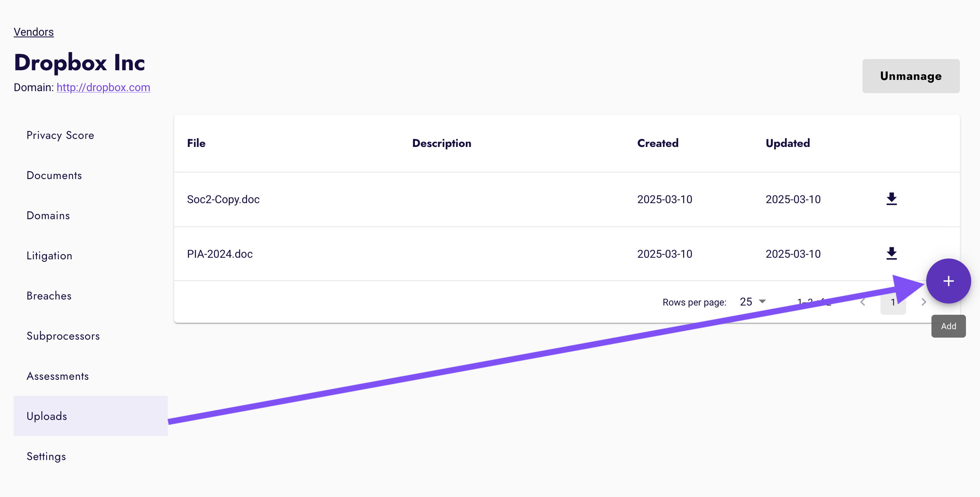Open the Litigation section
The height and width of the screenshot is (497, 980).
[x=91, y=256]
